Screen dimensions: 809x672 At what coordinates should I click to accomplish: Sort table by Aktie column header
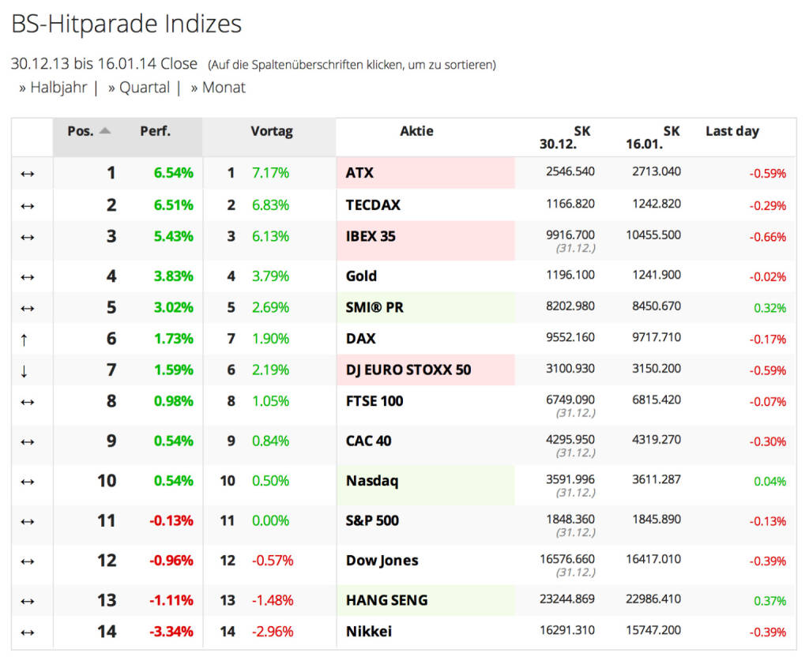416,131
